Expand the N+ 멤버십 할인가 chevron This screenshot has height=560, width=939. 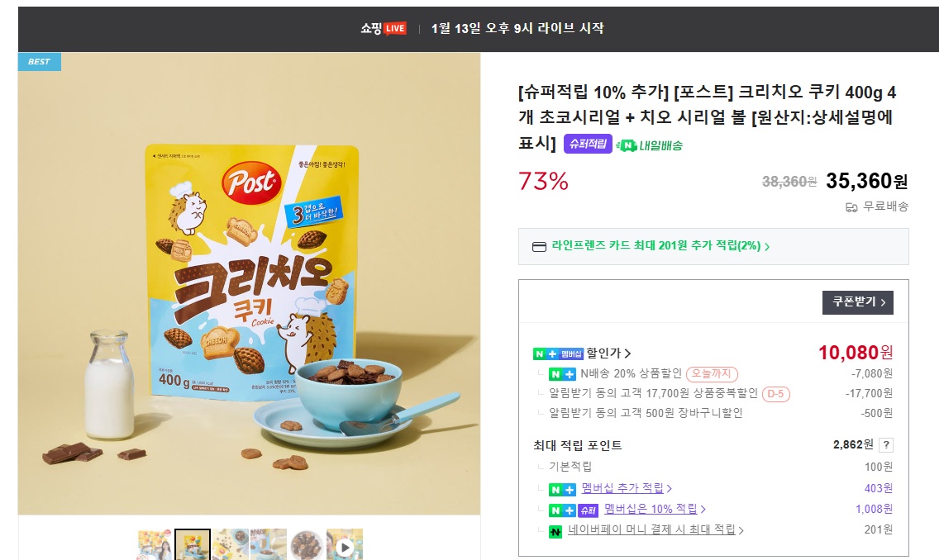(x=627, y=354)
